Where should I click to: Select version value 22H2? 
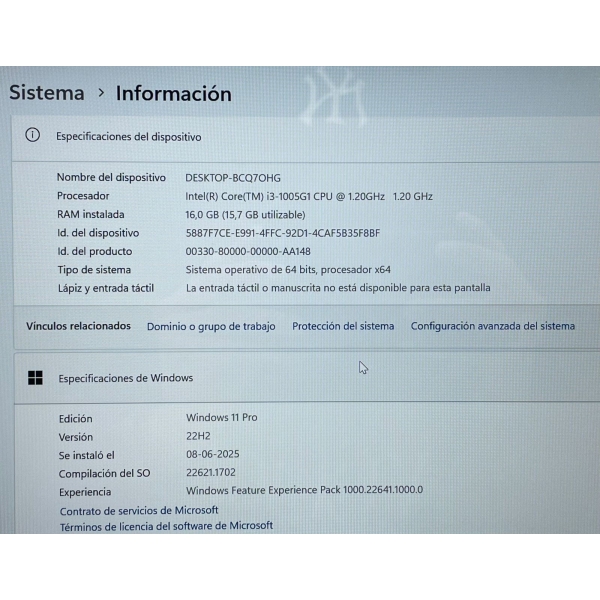pyautogui.click(x=198, y=436)
